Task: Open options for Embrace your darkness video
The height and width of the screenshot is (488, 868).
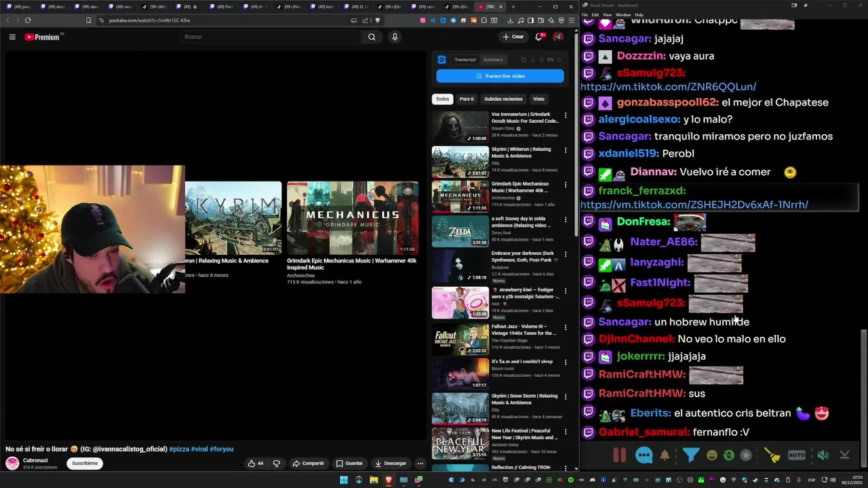Action: tap(566, 254)
